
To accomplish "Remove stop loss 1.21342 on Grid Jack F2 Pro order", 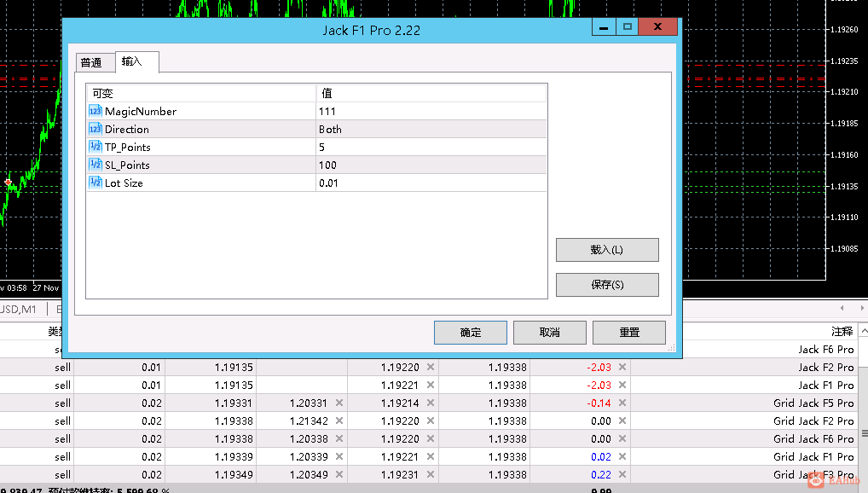I will [x=339, y=420].
